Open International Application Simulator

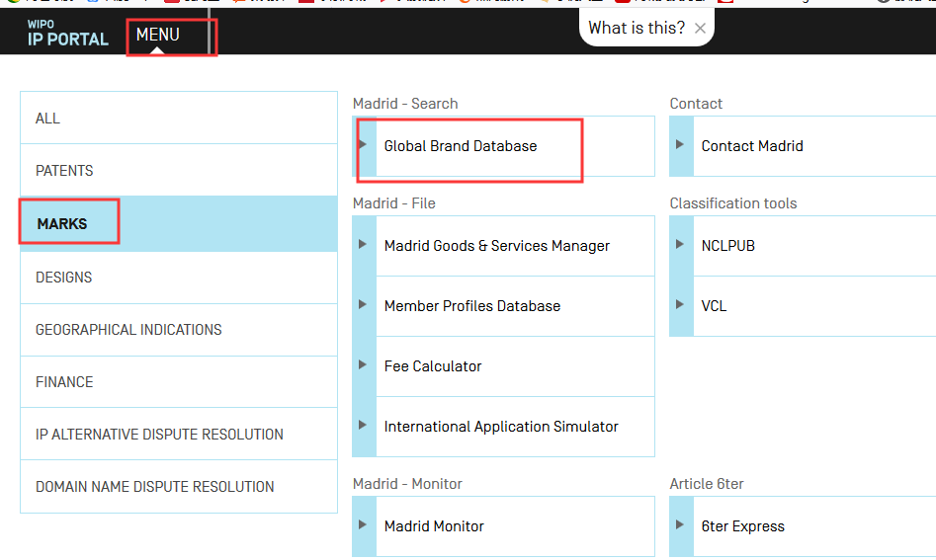point(501,427)
